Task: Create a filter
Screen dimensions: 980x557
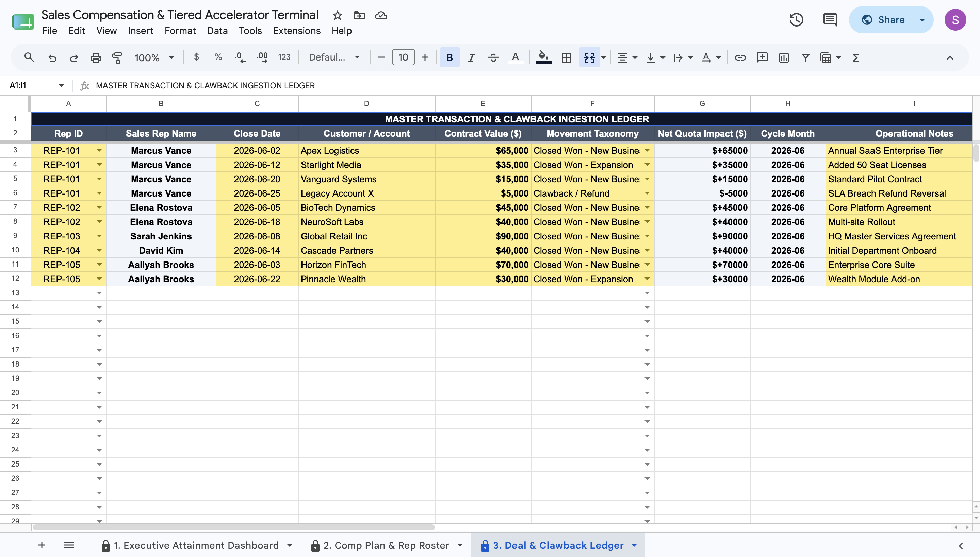Action: [806, 58]
